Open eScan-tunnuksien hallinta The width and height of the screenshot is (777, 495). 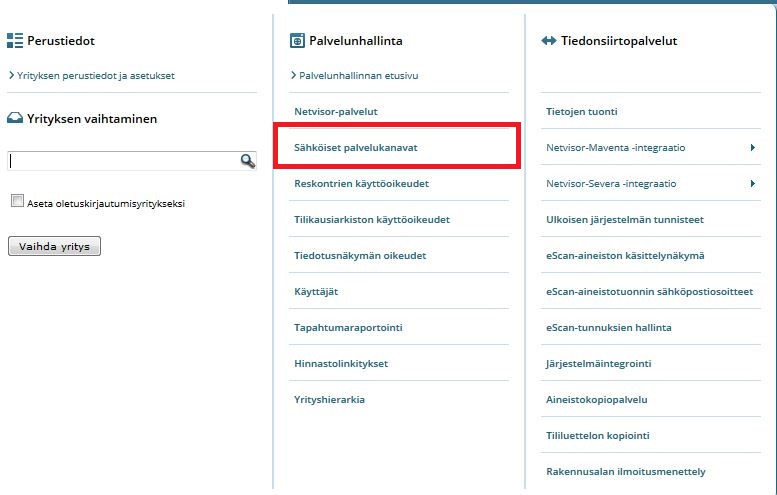[x=608, y=327]
